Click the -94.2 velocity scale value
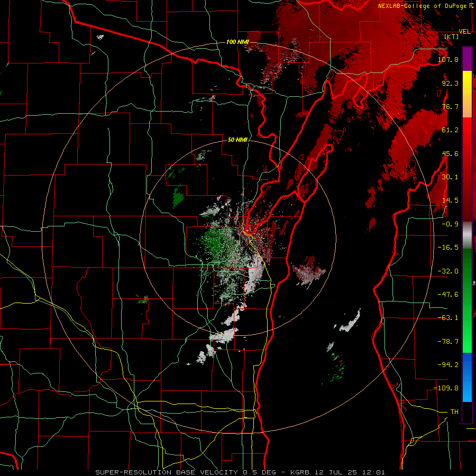476x476 pixels. click(x=448, y=365)
